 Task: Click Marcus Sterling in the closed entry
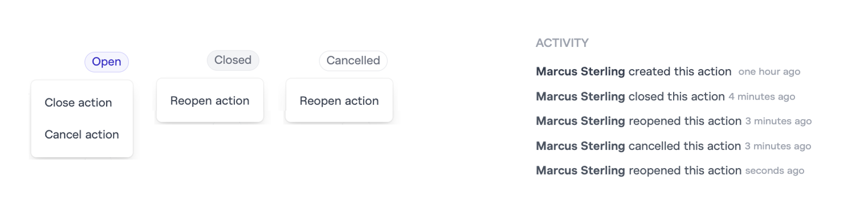click(580, 96)
